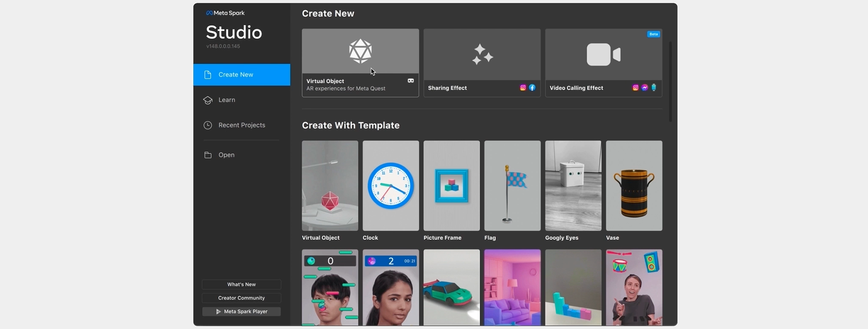Click the Instagram icon on Video Calling Effect card

tap(636, 88)
